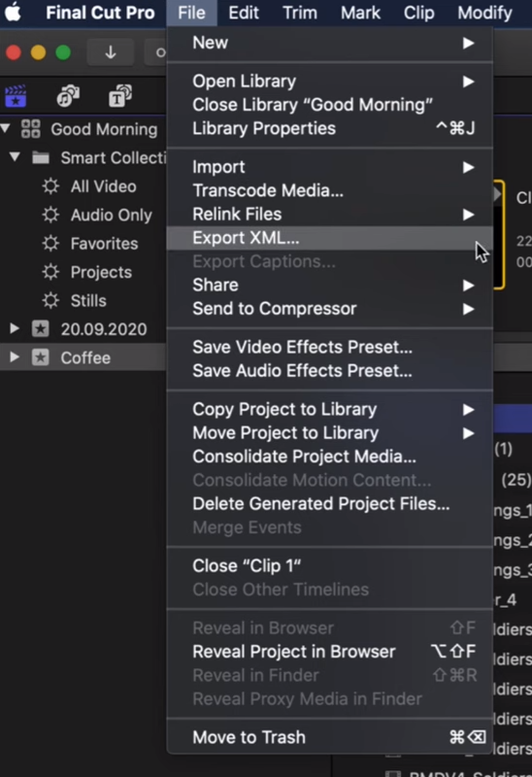
Task: Select the Projects smart collection
Action: pos(101,272)
